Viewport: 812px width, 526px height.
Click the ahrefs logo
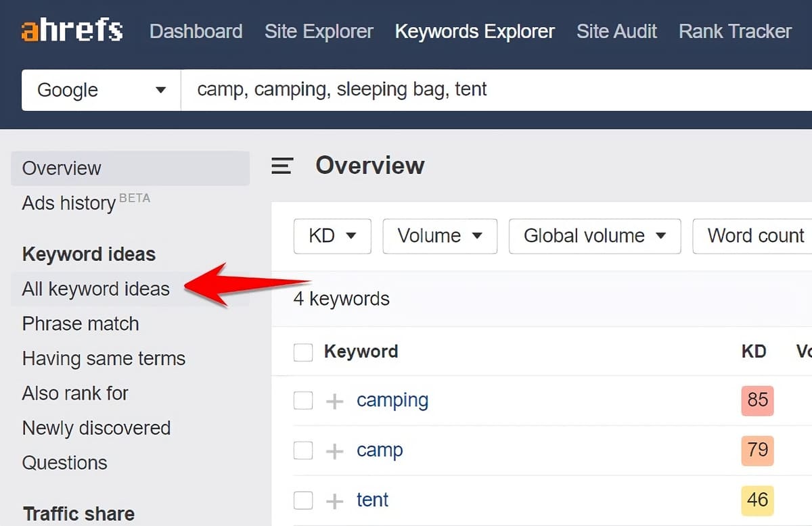coord(71,30)
